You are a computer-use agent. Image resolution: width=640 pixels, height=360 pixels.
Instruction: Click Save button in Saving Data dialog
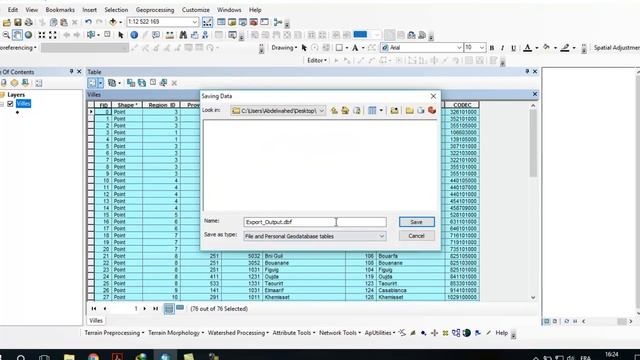pos(416,222)
